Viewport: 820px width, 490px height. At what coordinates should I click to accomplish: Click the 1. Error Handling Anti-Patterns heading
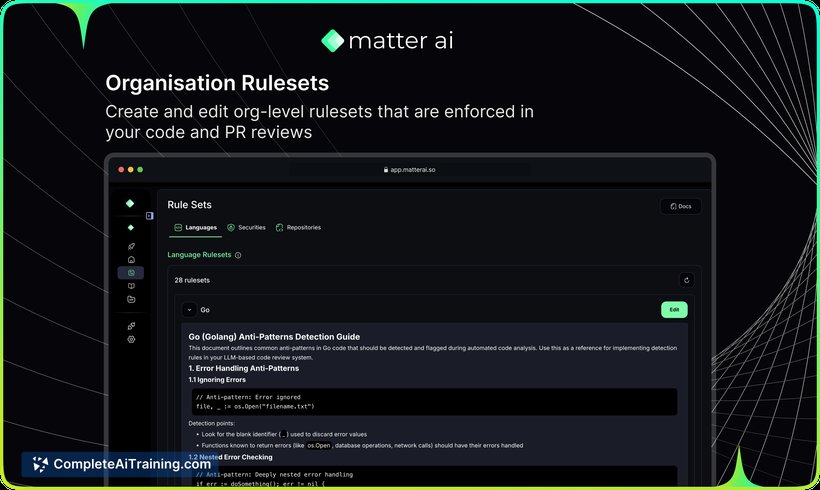pyautogui.click(x=244, y=368)
